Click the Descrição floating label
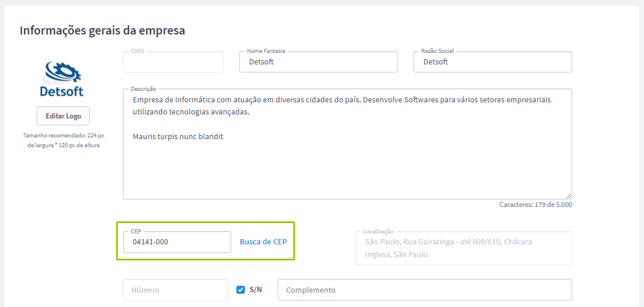644x307 pixels. pyautogui.click(x=143, y=89)
